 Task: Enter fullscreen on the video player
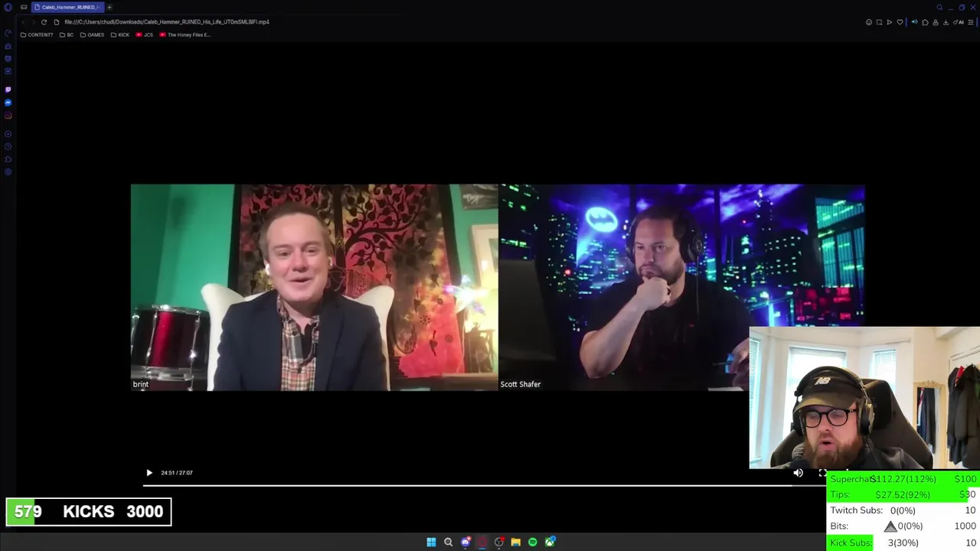click(822, 473)
